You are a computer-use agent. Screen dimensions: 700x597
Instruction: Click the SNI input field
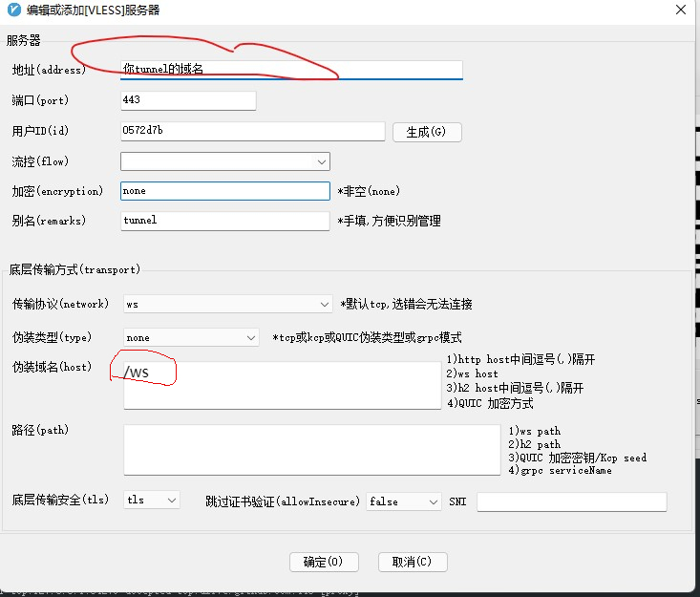571,501
